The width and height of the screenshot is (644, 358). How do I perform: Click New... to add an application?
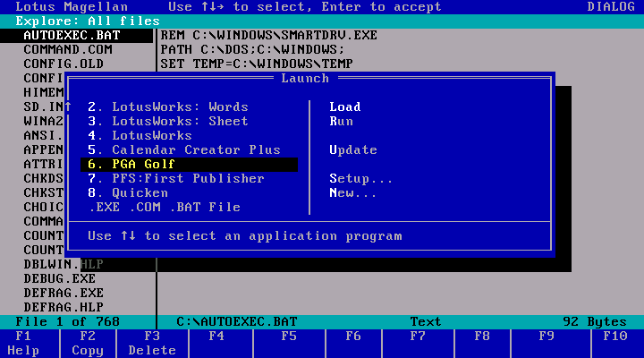pyautogui.click(x=352, y=193)
